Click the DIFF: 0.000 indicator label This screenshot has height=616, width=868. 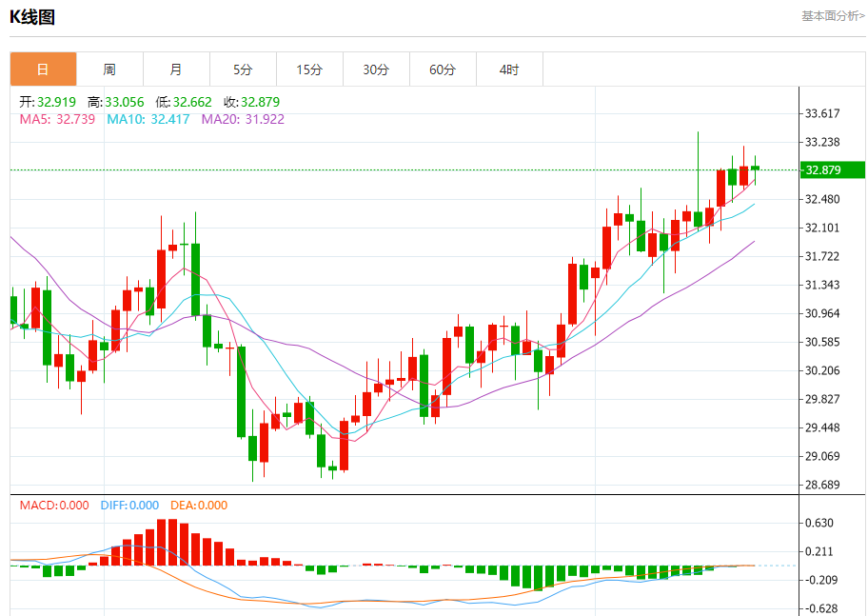point(129,506)
